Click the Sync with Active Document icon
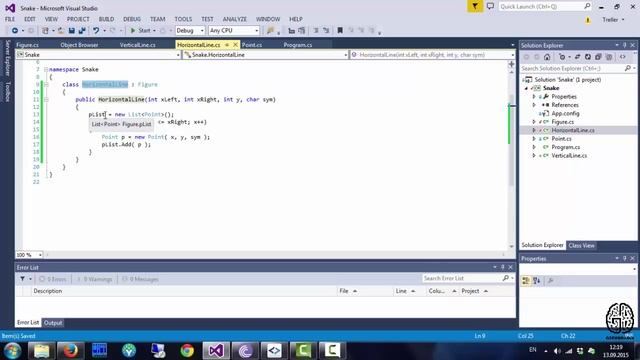 tap(577, 57)
